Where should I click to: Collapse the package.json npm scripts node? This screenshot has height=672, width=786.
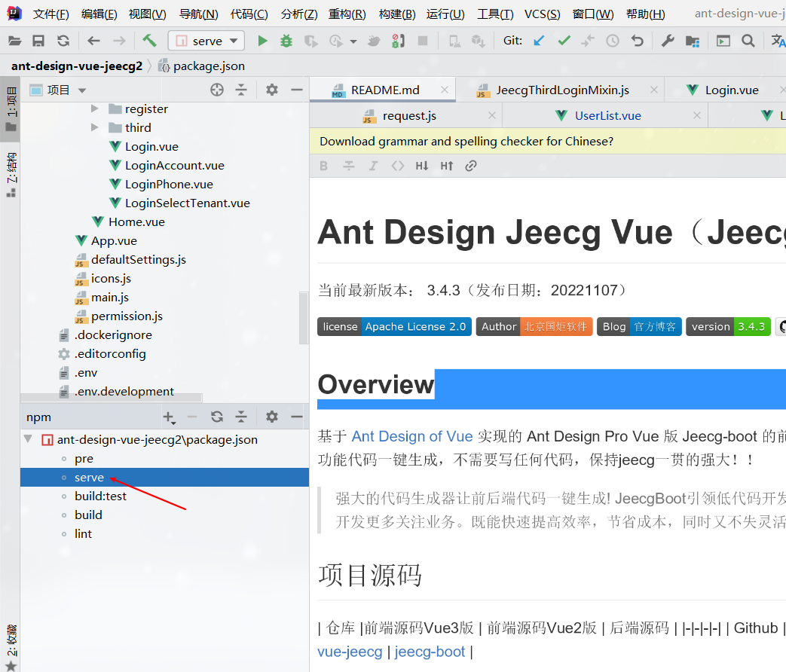pyautogui.click(x=29, y=439)
